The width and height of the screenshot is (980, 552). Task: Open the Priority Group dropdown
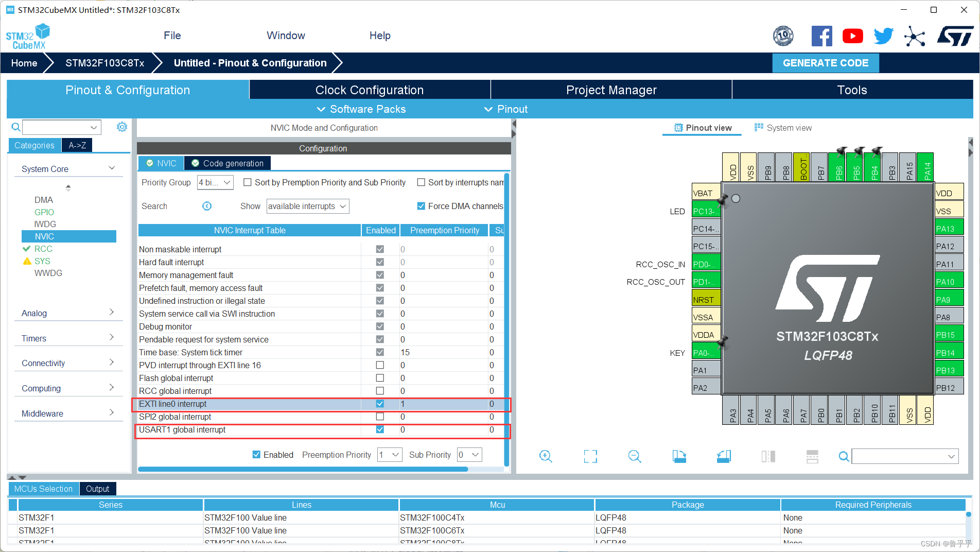[215, 182]
